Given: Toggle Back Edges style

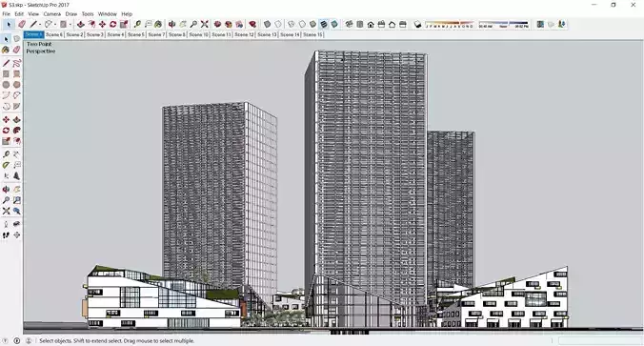Looking at the screenshot, I should point(278,24).
